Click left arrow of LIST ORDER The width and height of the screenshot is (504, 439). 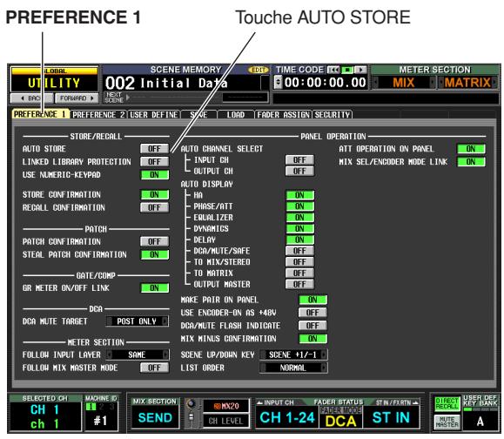pos(263,368)
